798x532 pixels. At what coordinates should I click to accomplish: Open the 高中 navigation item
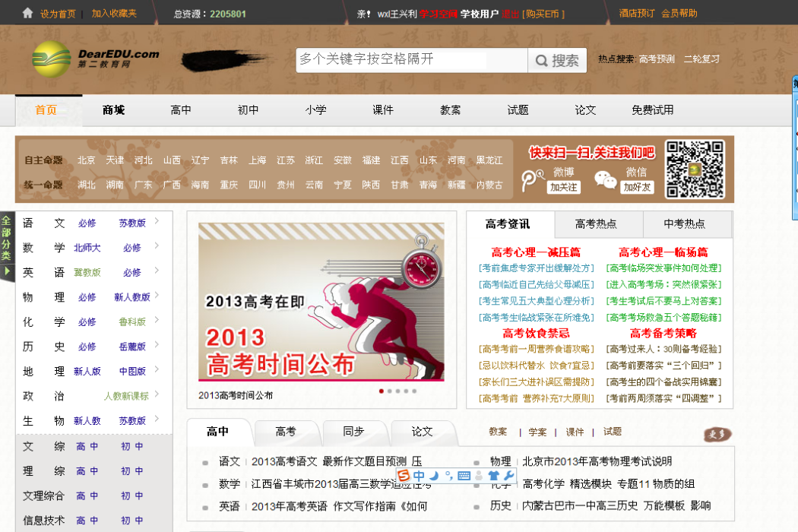tap(181, 110)
